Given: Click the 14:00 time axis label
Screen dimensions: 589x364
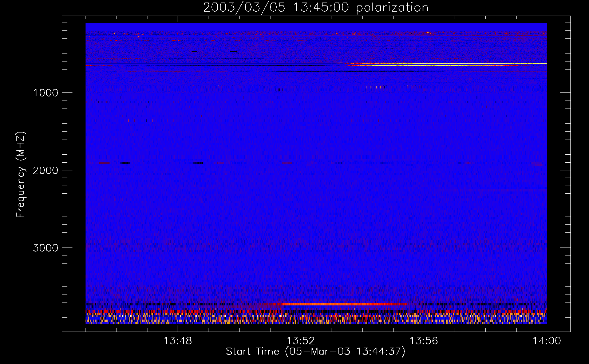Looking at the screenshot, I should [547, 341].
